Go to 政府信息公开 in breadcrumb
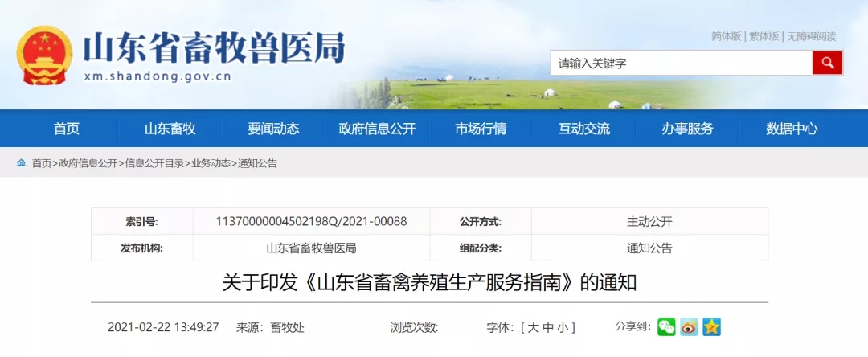This screenshot has height=357, width=868. point(88,163)
